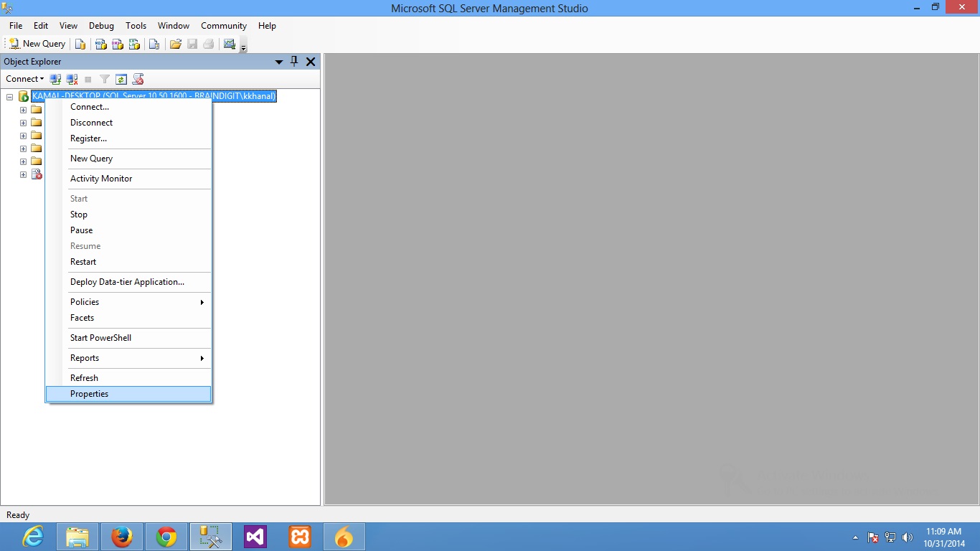
Task: Choose Register... in the context menu
Action: click(128, 138)
